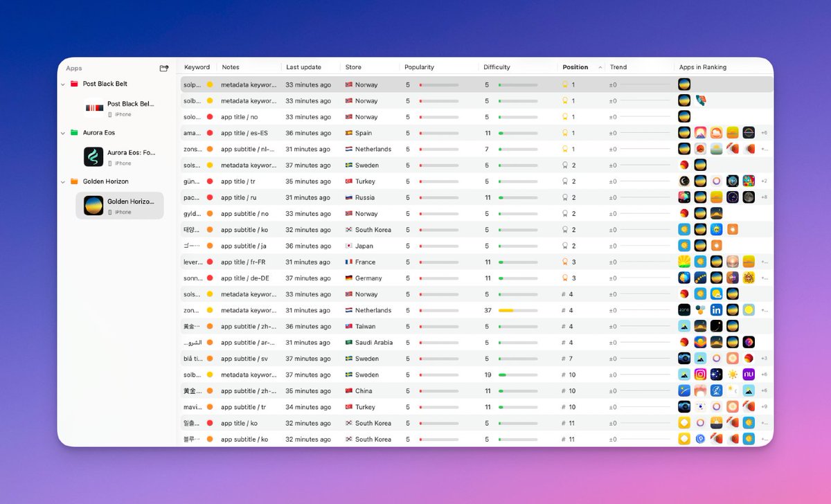This screenshot has width=831, height=504.
Task: Click the Japan flag icon
Action: pyautogui.click(x=348, y=246)
